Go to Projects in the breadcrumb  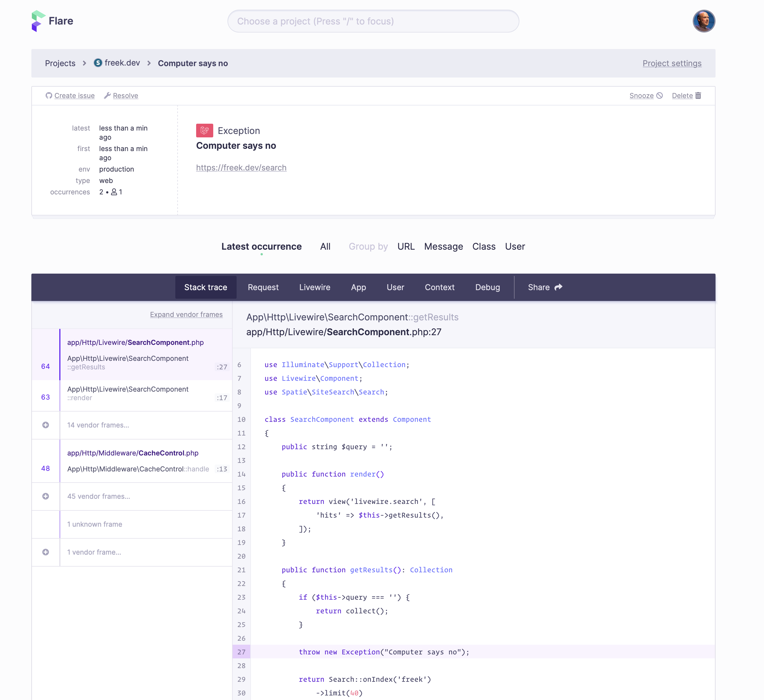(x=60, y=63)
